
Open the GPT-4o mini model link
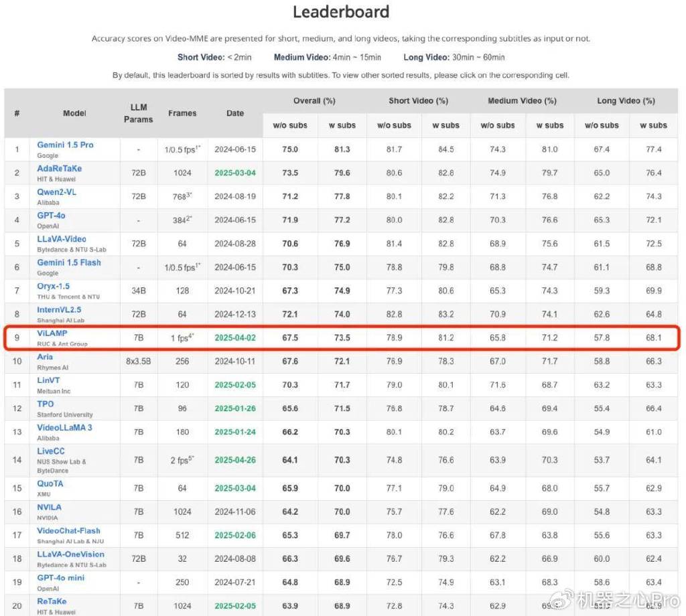pos(61,578)
